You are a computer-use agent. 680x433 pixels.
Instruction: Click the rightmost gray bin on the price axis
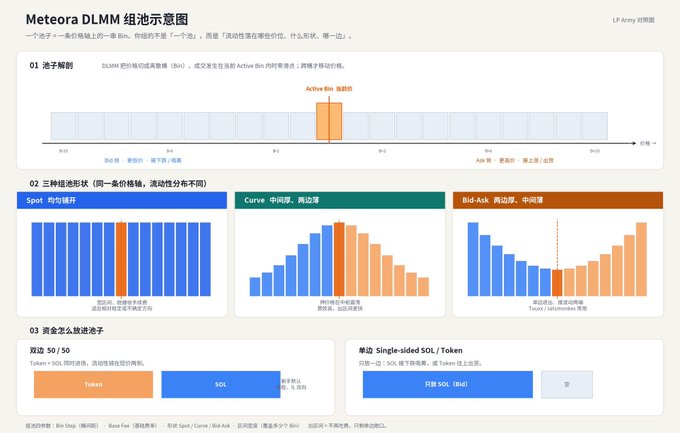(595, 126)
